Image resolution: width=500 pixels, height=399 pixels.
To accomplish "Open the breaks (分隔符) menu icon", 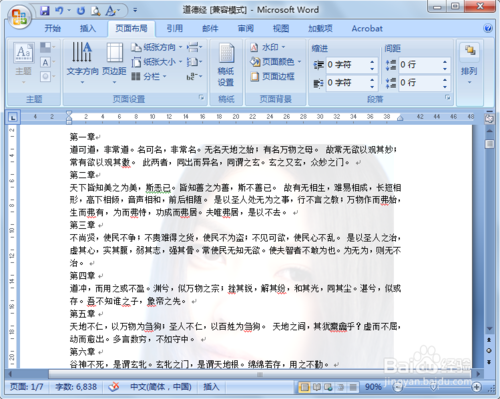I will click(x=194, y=47).
